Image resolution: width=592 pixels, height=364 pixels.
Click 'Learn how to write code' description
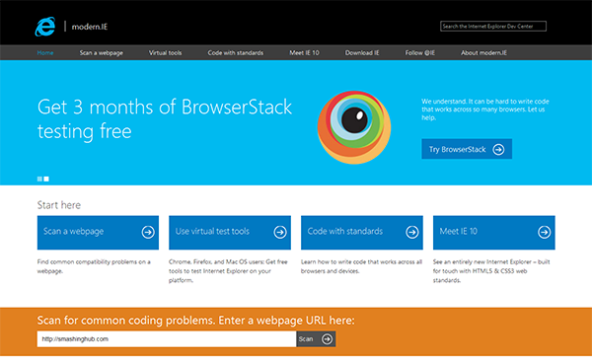[x=361, y=266]
